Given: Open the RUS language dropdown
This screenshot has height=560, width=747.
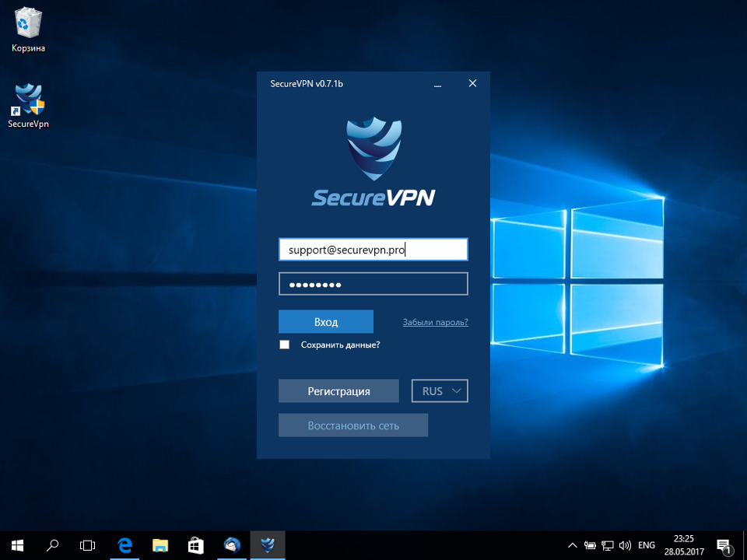Looking at the screenshot, I should [440, 391].
